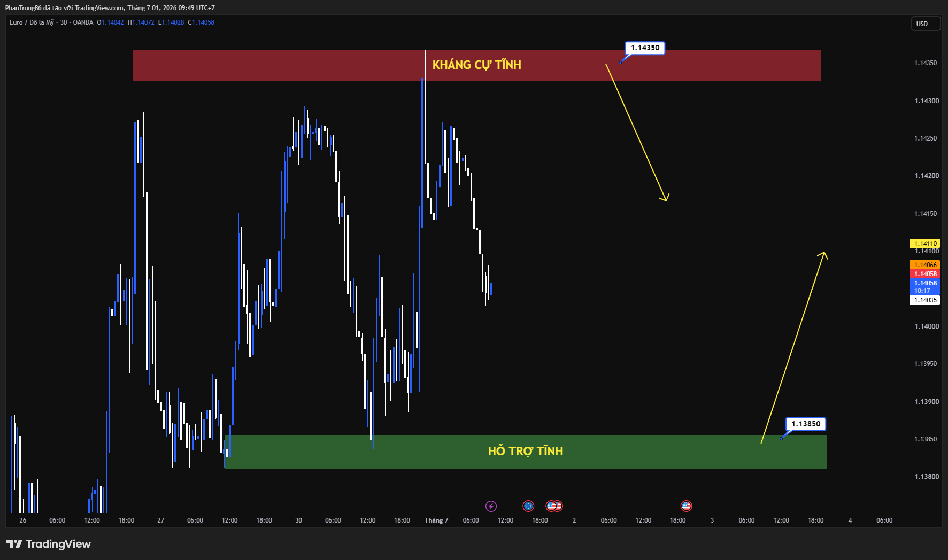Click the close value C1.14058
948x560 pixels.
201,22
